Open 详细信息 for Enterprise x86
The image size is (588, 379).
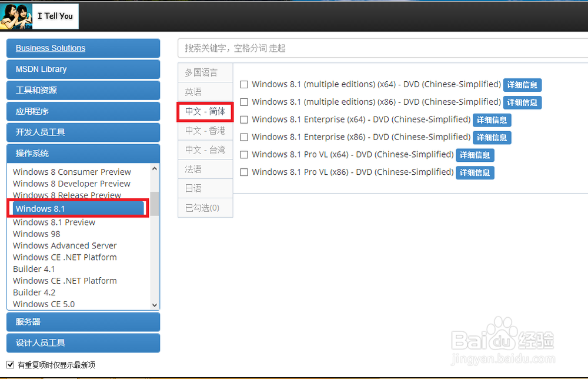click(492, 138)
